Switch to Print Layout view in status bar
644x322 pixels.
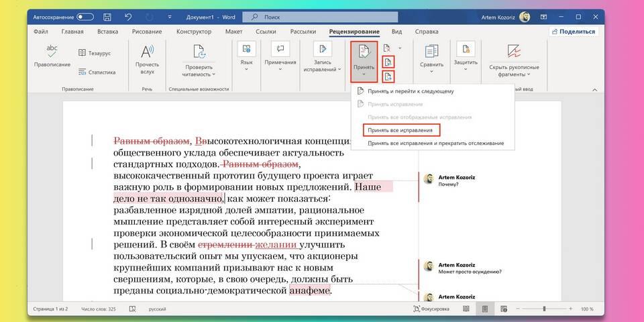point(485,309)
